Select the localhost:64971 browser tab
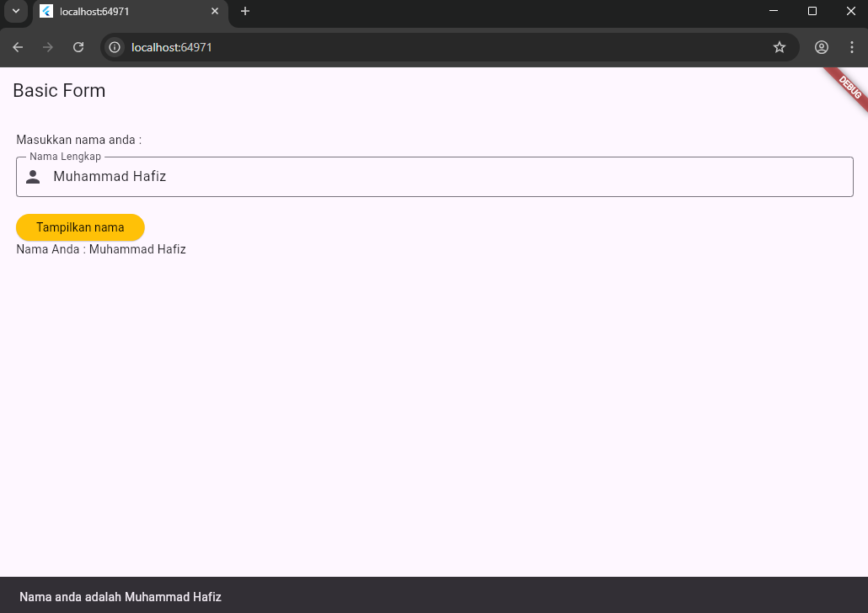 click(118, 12)
